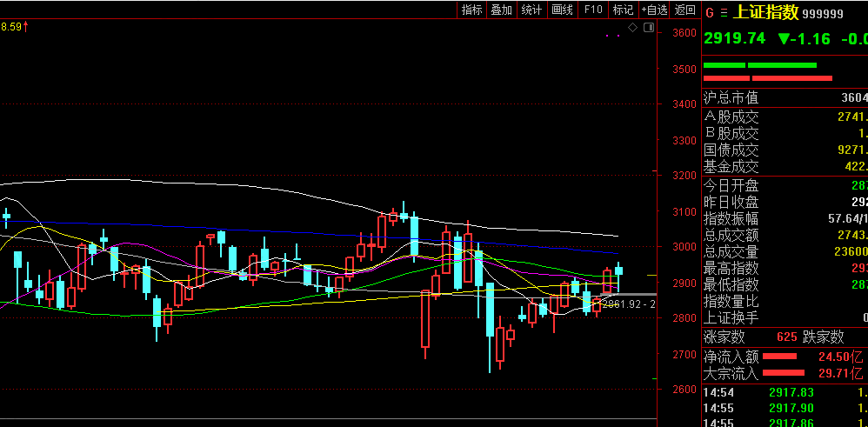Click the red 净流入额 bar
This screenshot has width=868, height=427.
(x=779, y=356)
